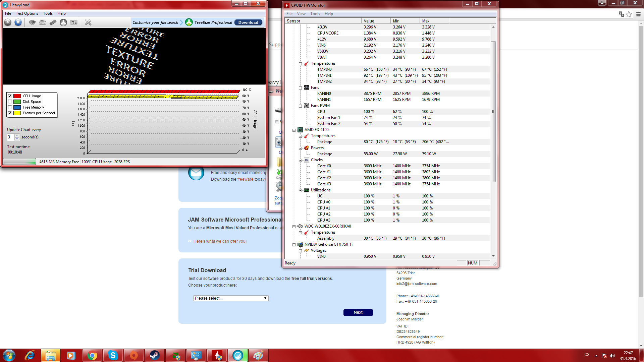Click the red CPU Usage color swatch
This screenshot has height=362, width=644.
click(17, 96)
